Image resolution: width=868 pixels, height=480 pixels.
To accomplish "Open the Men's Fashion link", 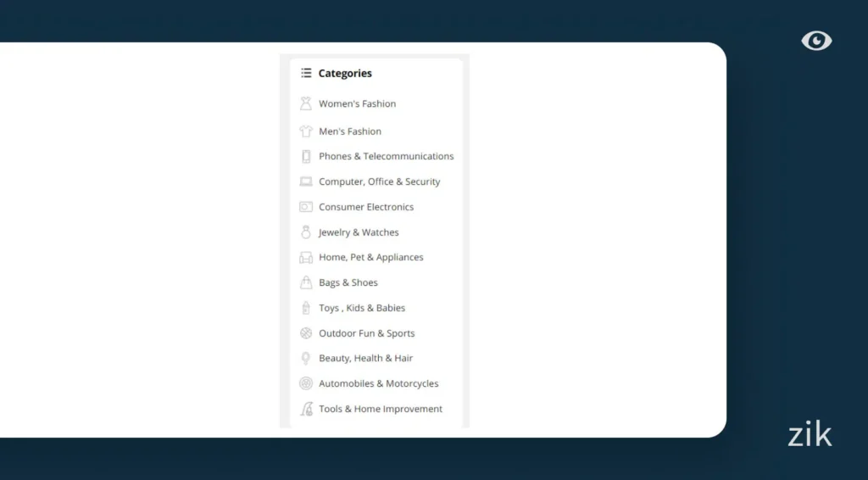I will click(350, 131).
